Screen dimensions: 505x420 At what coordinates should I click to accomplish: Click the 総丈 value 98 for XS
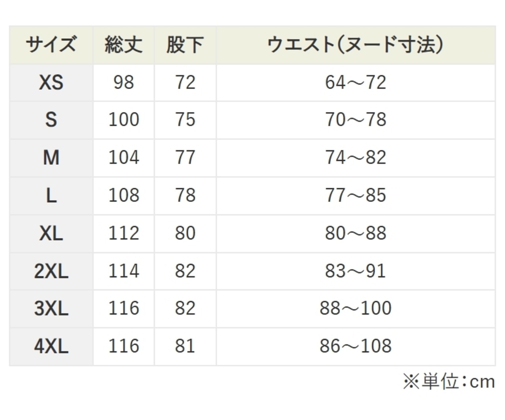point(123,82)
